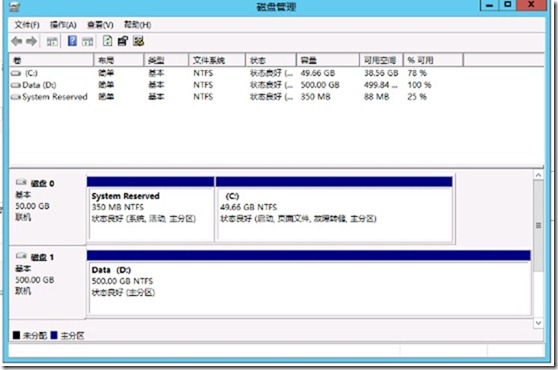Click the 38.56 GB free space cell
The width and height of the screenshot is (558, 370).
coord(381,73)
